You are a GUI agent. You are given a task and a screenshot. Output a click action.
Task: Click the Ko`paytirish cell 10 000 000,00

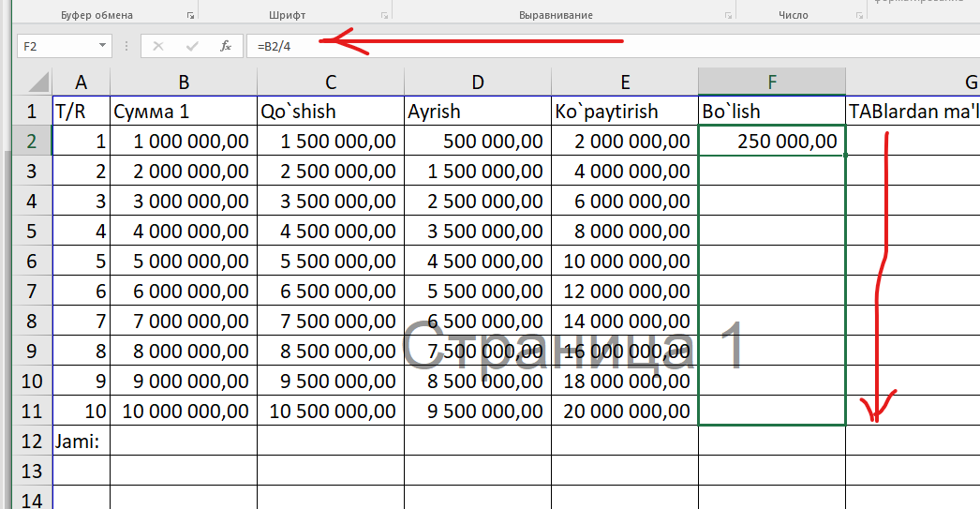tap(625, 261)
